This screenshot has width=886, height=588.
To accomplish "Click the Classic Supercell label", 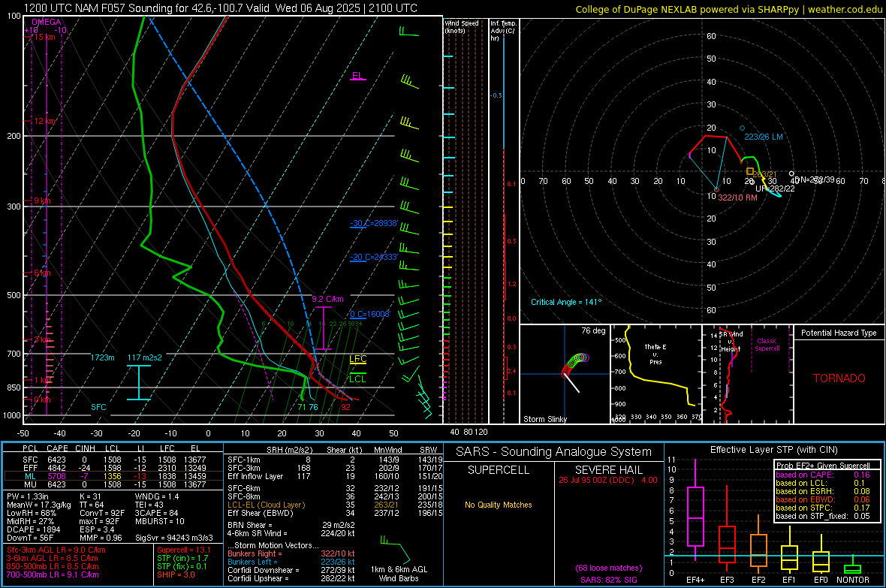I will pos(767,345).
